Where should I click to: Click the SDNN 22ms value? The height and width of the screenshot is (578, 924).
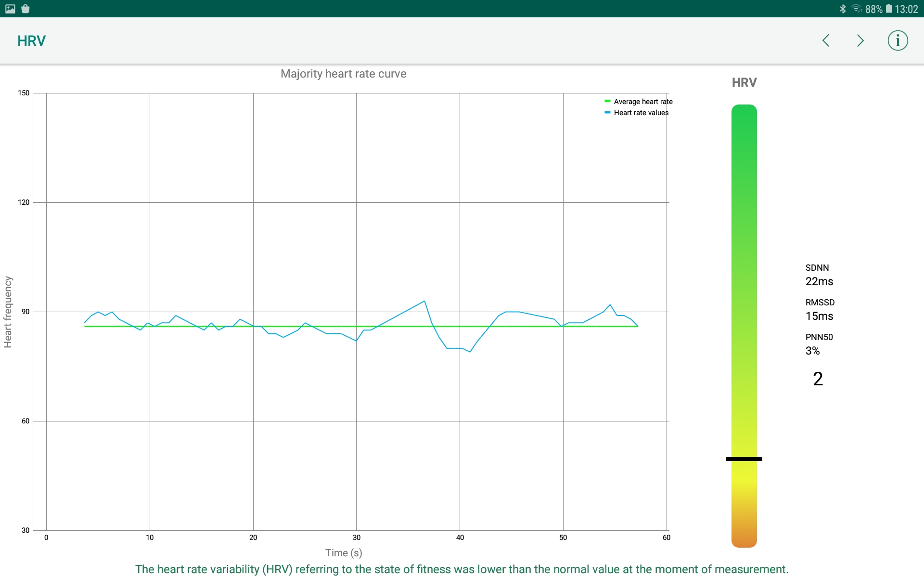click(x=819, y=281)
